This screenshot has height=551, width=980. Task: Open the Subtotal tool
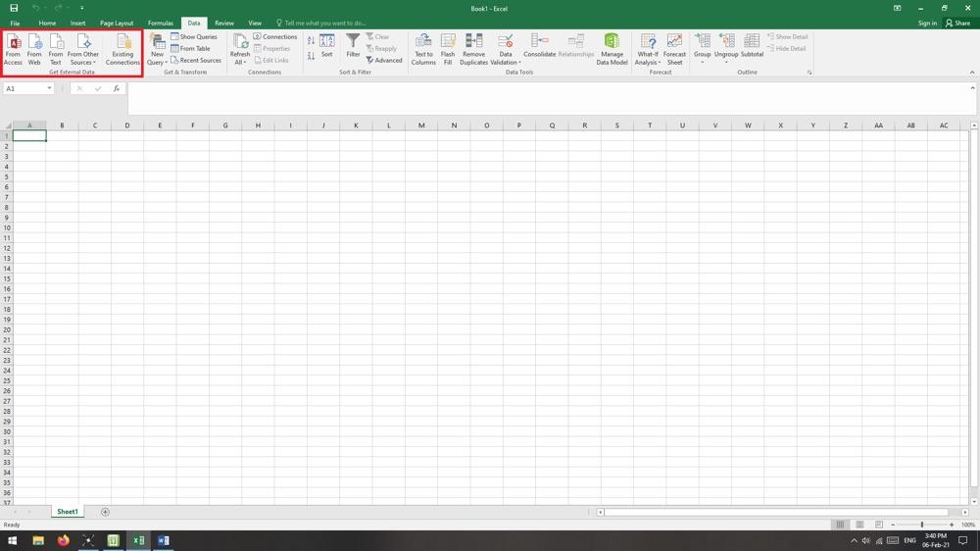[x=752, y=47]
